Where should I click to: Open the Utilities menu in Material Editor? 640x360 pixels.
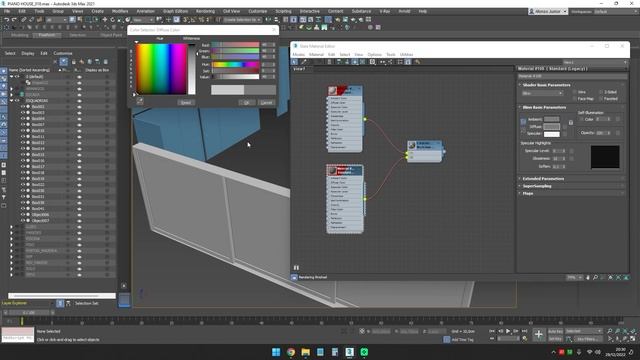point(406,55)
